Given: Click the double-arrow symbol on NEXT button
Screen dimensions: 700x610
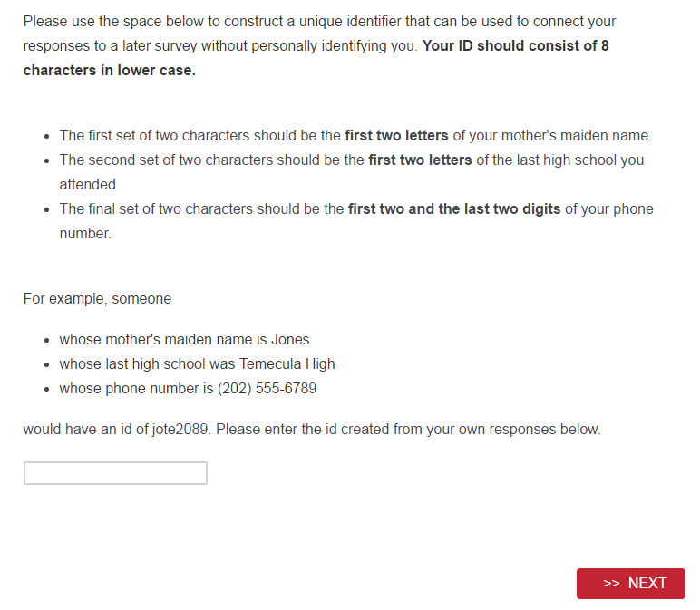Looking at the screenshot, I should pyautogui.click(x=611, y=584).
